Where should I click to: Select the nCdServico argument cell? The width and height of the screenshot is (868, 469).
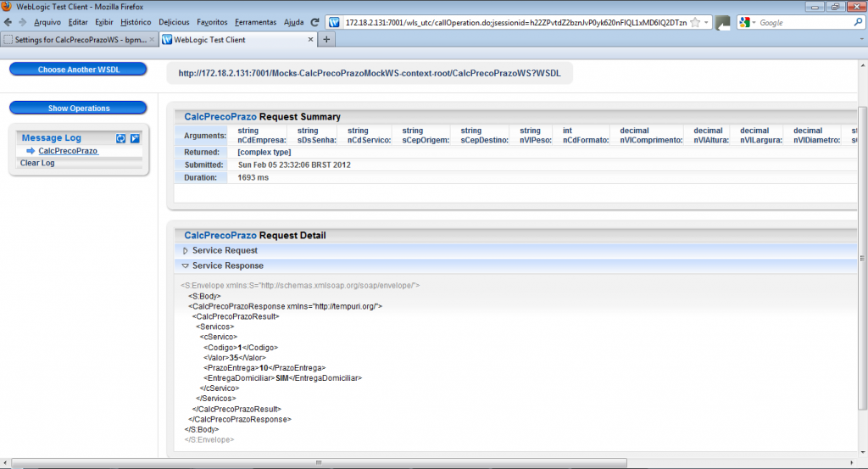click(x=370, y=135)
